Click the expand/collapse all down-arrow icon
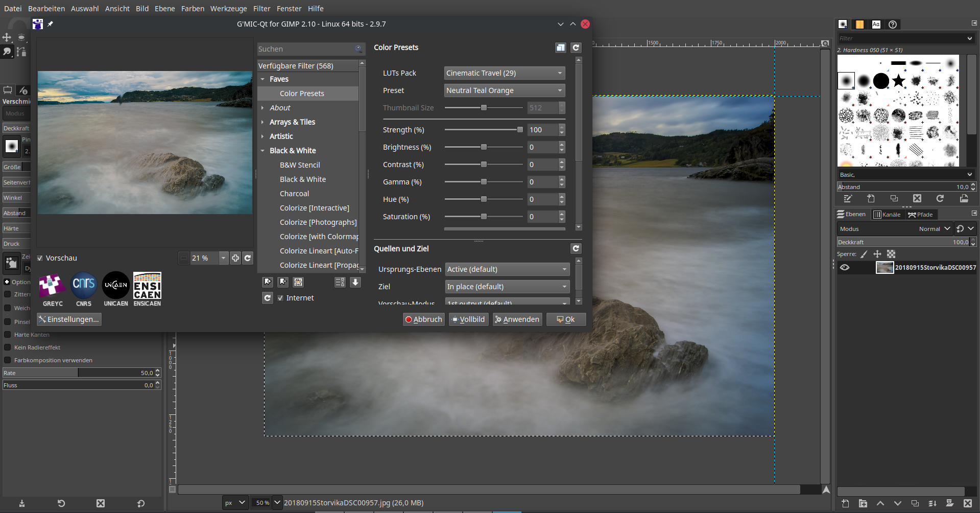Image resolution: width=980 pixels, height=513 pixels. tap(355, 282)
